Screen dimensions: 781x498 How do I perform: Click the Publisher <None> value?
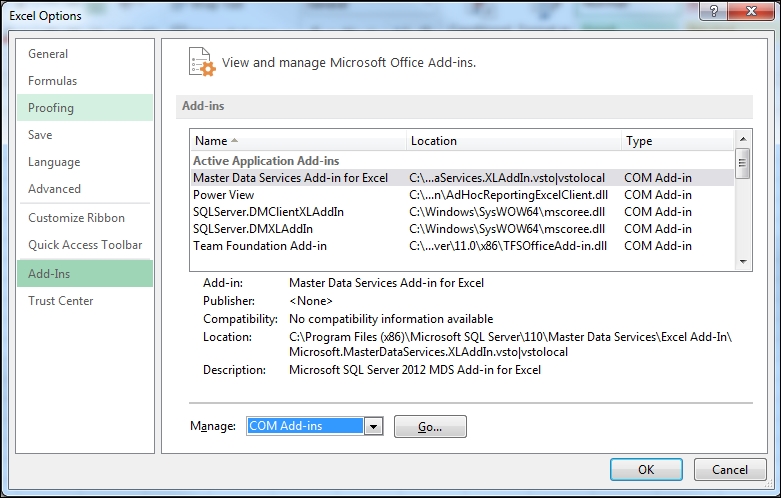pyautogui.click(x=311, y=301)
